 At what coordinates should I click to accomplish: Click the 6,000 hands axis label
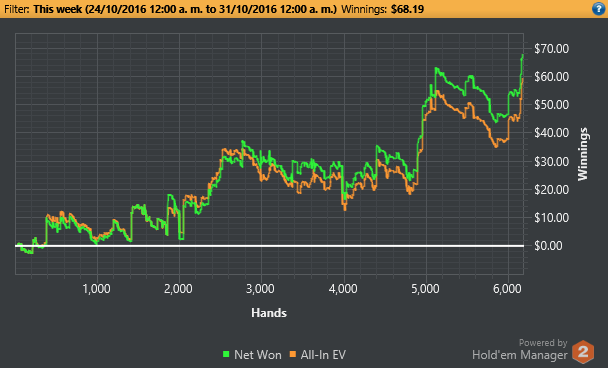[x=508, y=289]
